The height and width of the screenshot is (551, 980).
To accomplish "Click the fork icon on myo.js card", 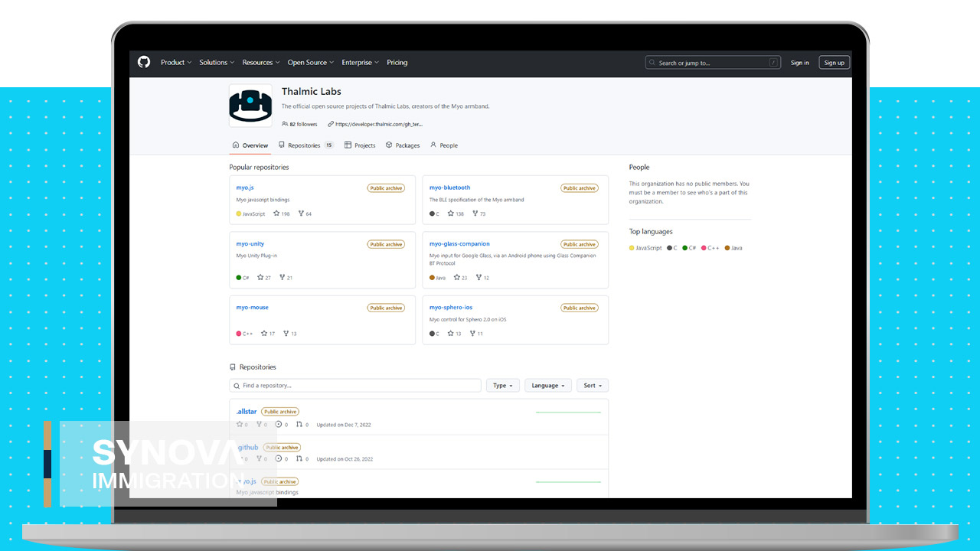I will pos(301,214).
